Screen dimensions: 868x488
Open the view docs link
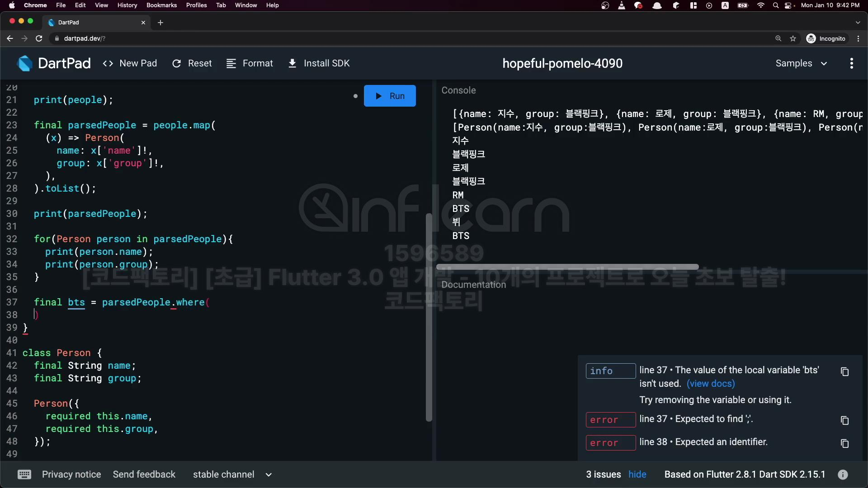point(711,384)
